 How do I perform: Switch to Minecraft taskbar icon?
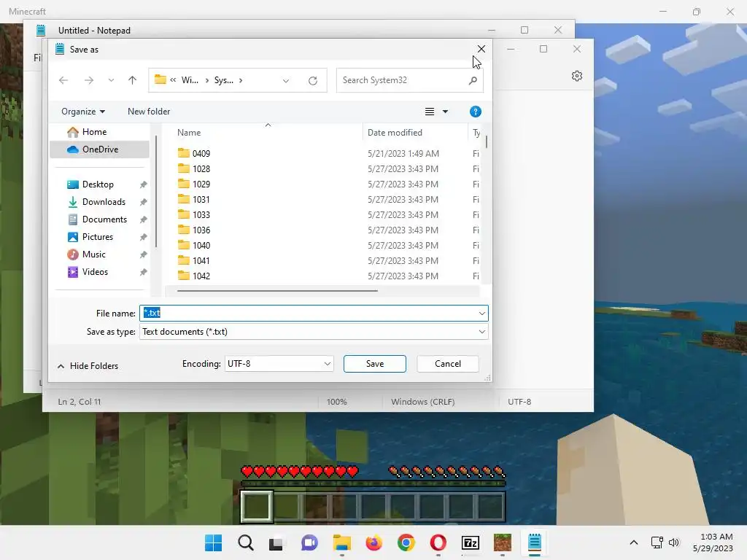[502, 542]
